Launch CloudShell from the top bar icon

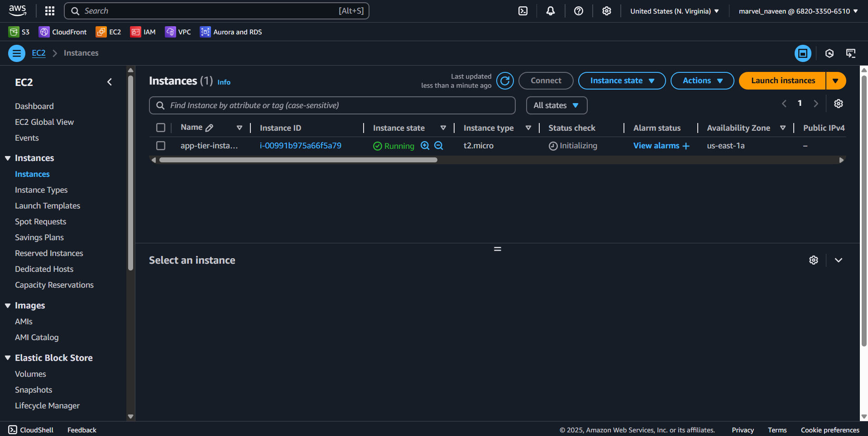point(523,11)
